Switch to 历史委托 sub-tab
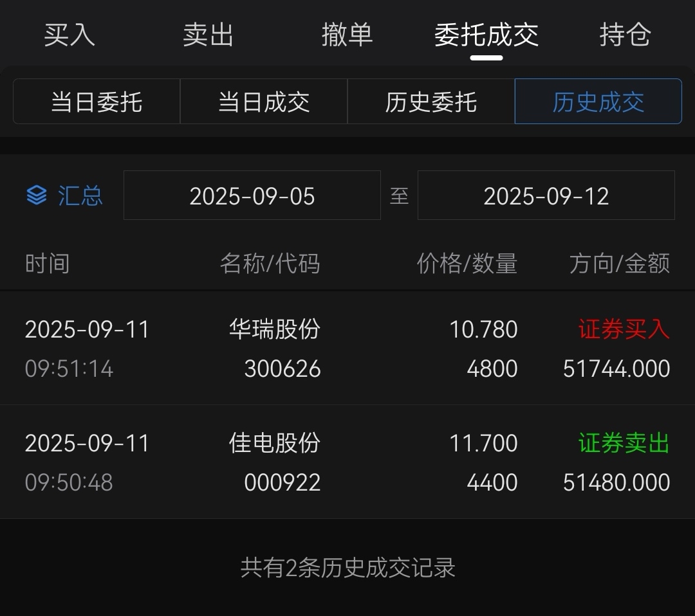Viewport: 695px width, 616px height. pyautogui.click(x=431, y=102)
